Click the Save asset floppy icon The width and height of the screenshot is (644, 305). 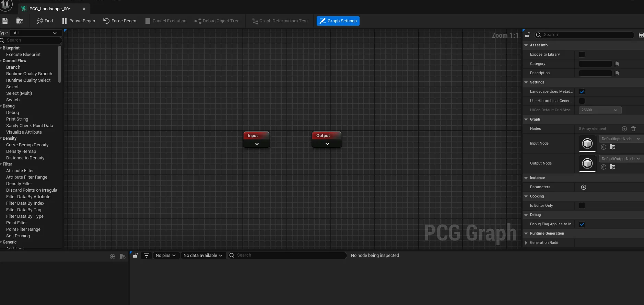tap(5, 21)
